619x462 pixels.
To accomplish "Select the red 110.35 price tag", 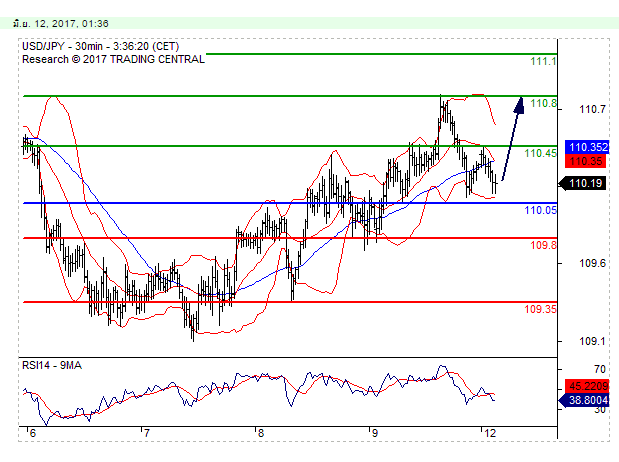I will coord(585,161).
